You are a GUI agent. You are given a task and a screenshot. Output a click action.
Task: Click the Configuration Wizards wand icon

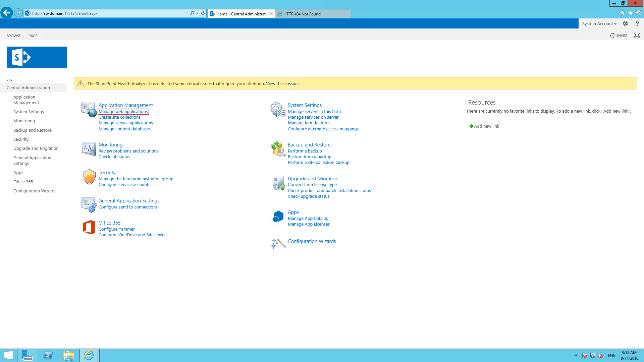(278, 243)
